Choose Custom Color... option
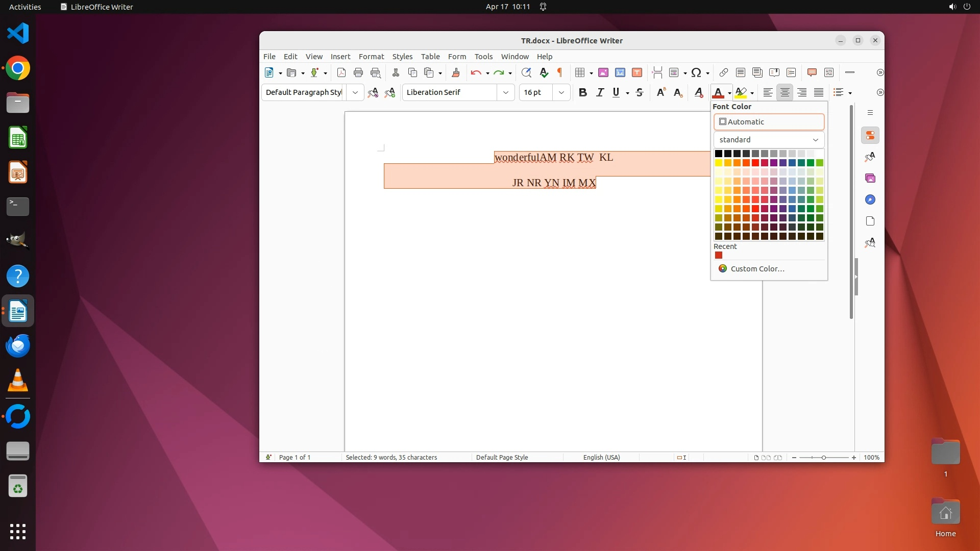The width and height of the screenshot is (980, 551). pyautogui.click(x=757, y=269)
